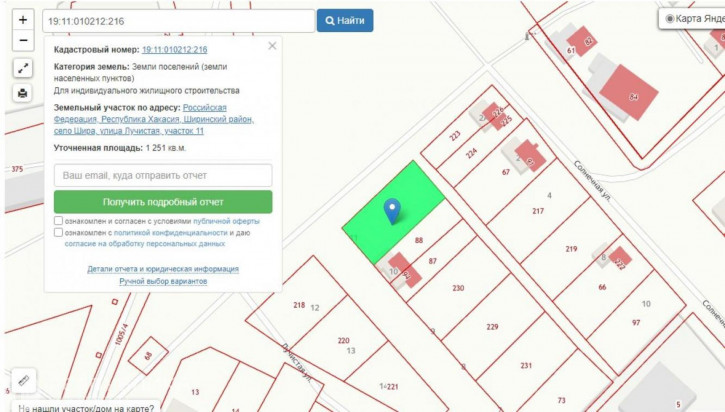Open Детали отчета и юридическая информация
725x412 pixels.
pos(162,269)
